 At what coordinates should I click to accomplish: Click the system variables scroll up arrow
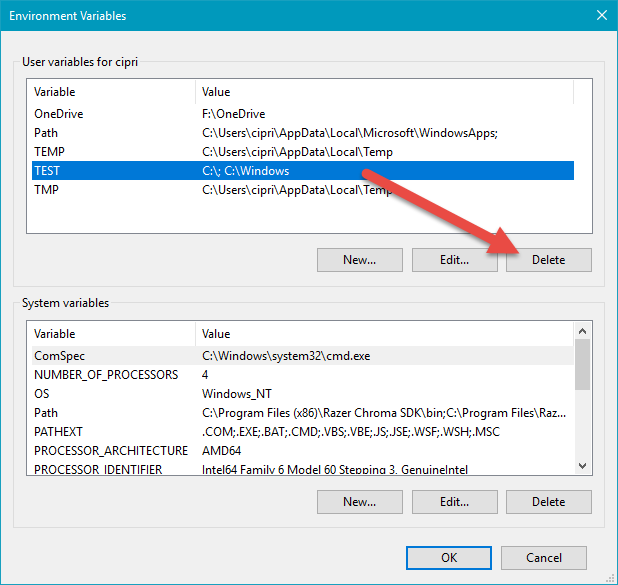(583, 331)
